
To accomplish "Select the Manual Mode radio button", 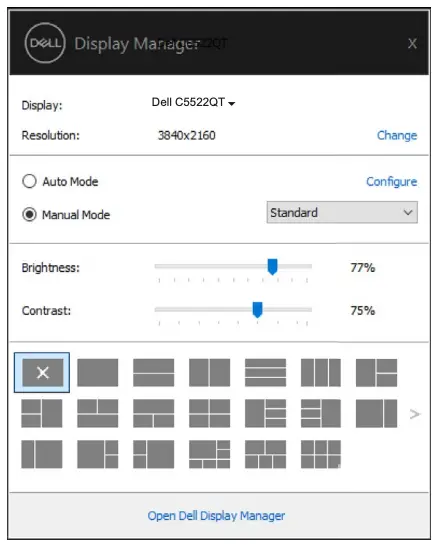I will [29, 214].
